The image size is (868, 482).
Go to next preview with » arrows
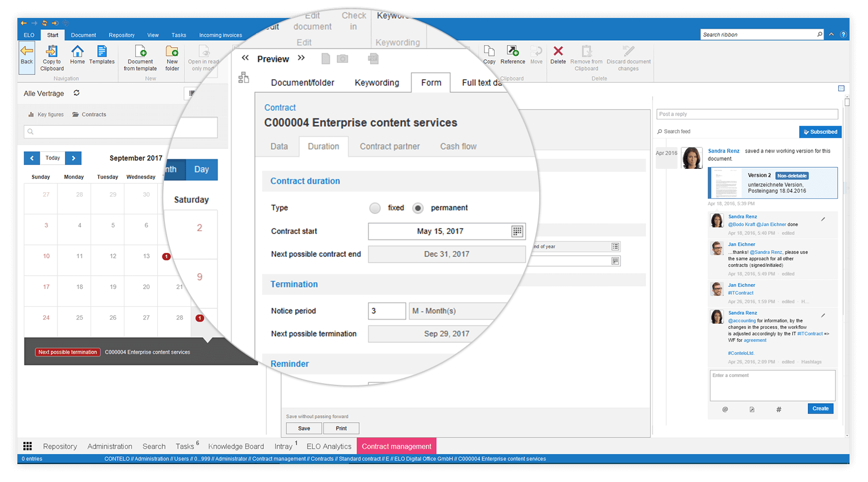(x=301, y=58)
